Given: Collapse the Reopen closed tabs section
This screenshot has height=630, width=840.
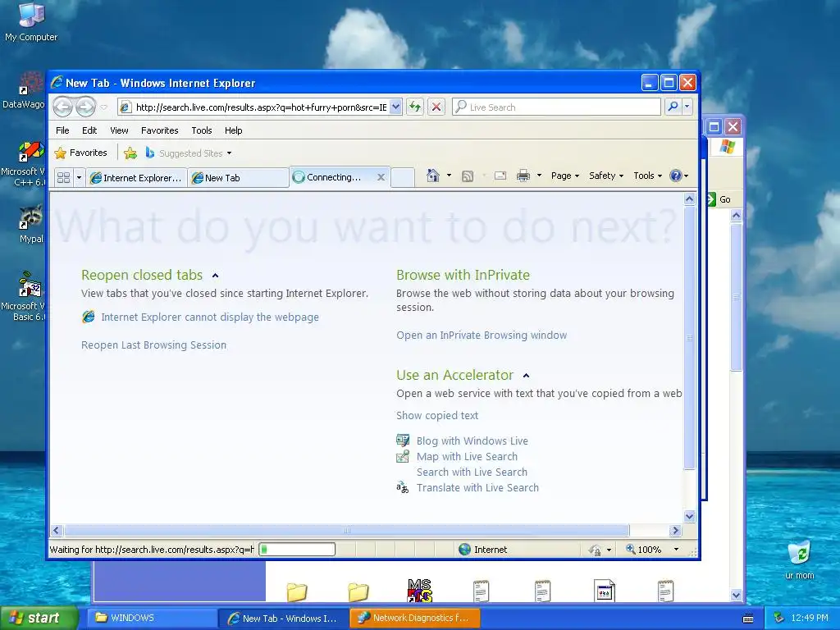Looking at the screenshot, I should tap(216, 276).
